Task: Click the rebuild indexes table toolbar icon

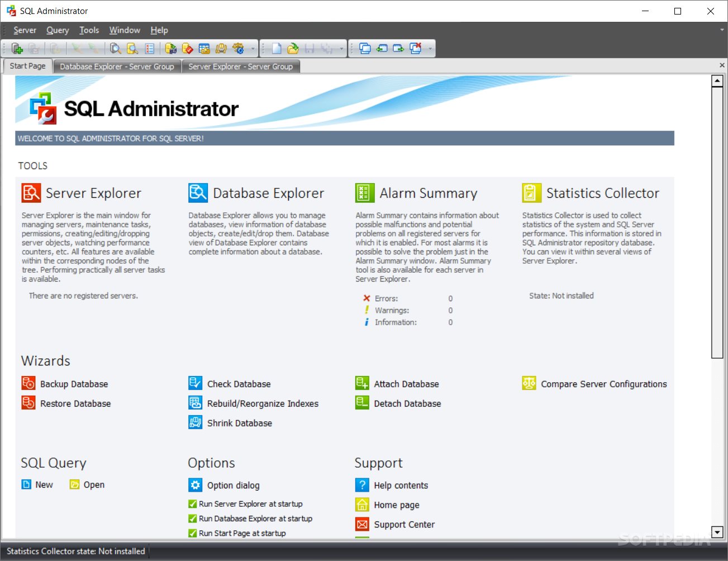Action: 204,49
